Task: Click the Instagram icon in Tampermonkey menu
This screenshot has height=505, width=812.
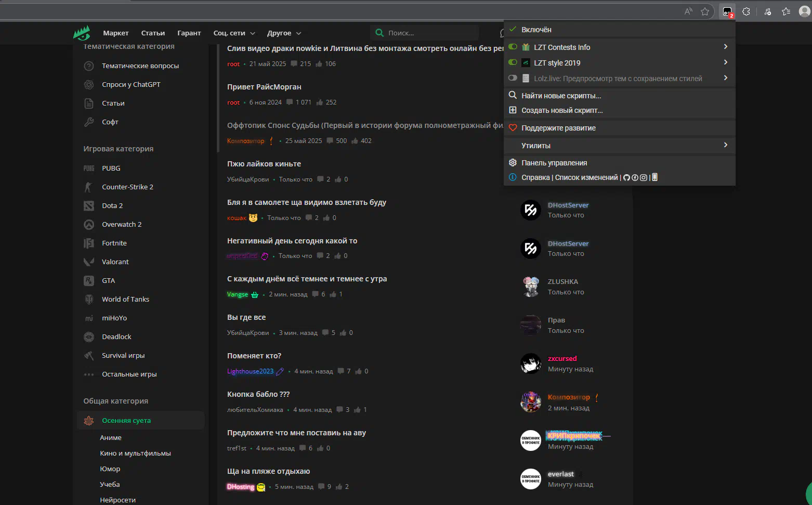Action: tap(644, 178)
